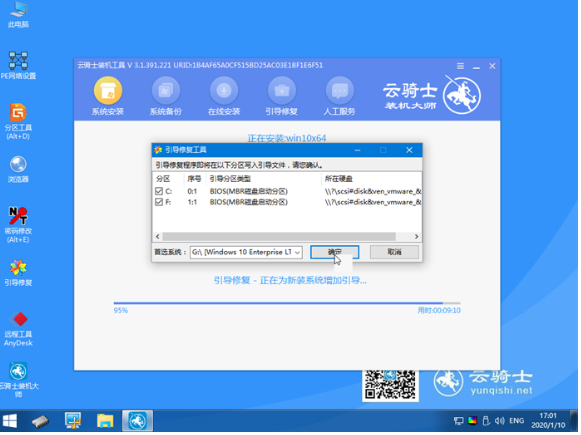Image resolution: width=581 pixels, height=435 pixels.
Task: Launch 远程工具 AnyDesk desktop icon
Action: coord(18,329)
